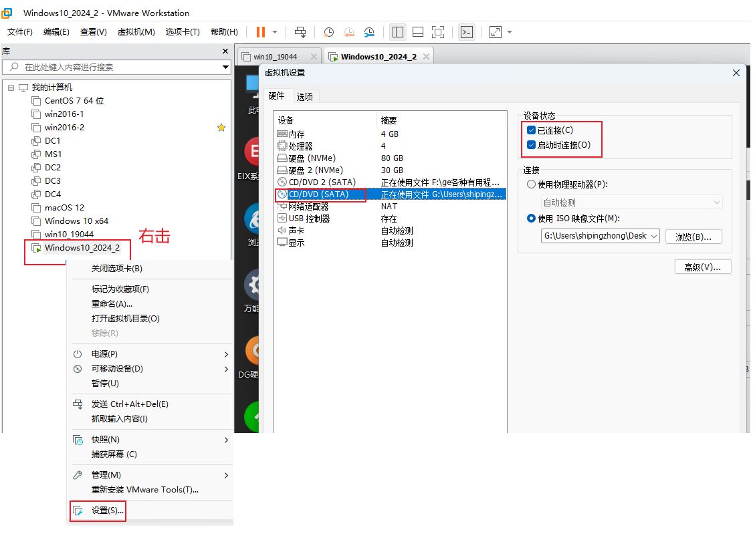Click the Pause virtual machine toolbar icon
The image size is (753, 560).
(260, 32)
